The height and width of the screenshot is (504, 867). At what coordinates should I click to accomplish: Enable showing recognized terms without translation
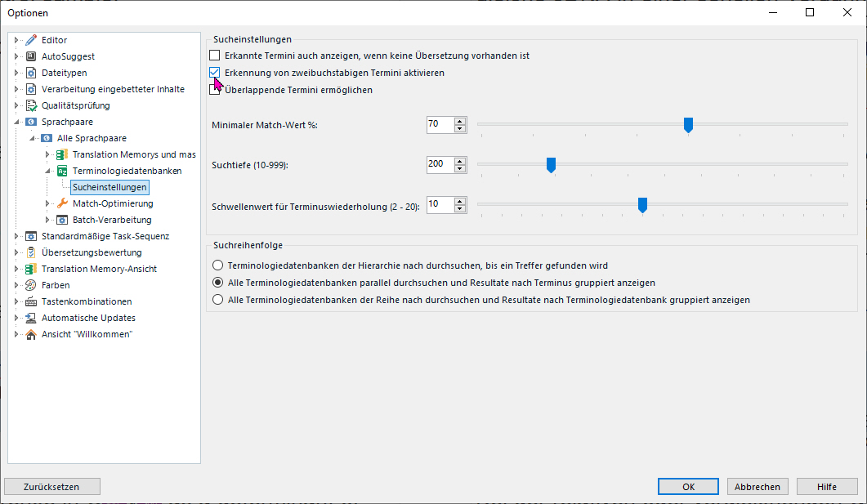[x=215, y=56]
